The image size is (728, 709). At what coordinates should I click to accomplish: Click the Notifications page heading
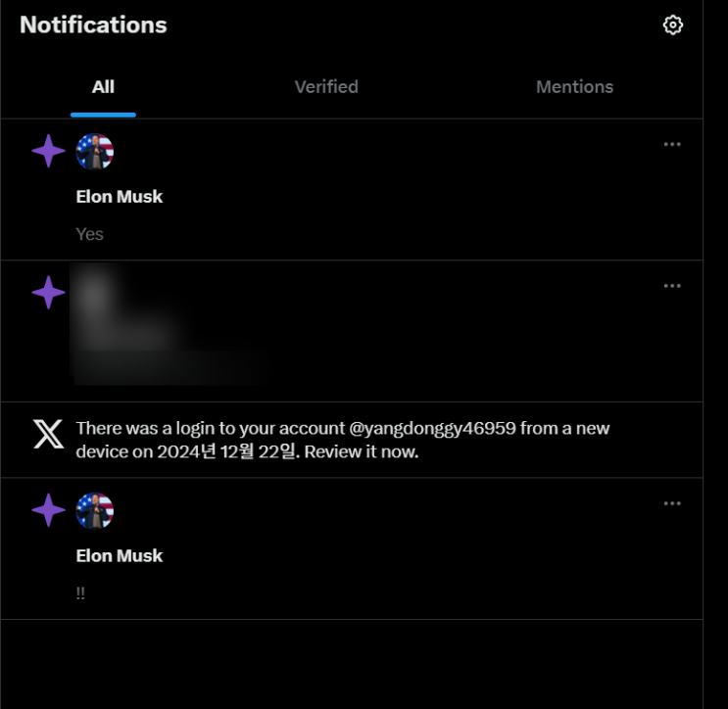pos(93,24)
